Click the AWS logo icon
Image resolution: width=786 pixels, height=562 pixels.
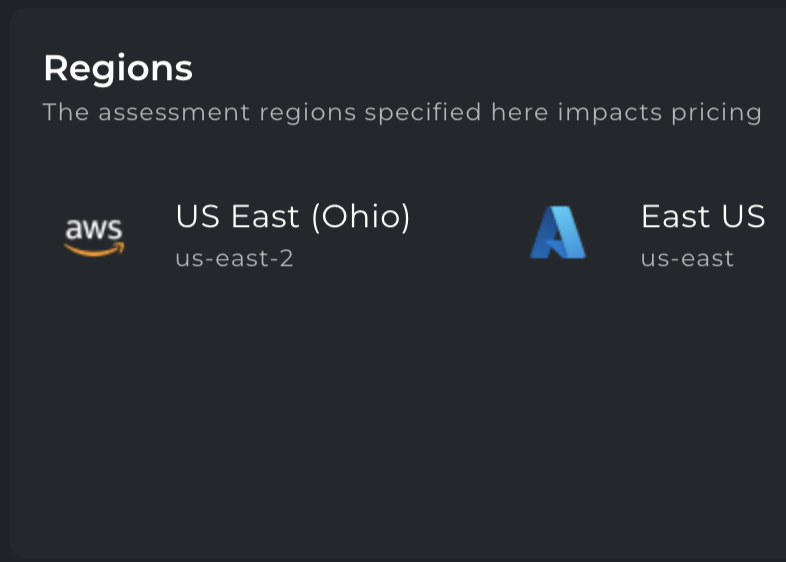click(x=94, y=235)
